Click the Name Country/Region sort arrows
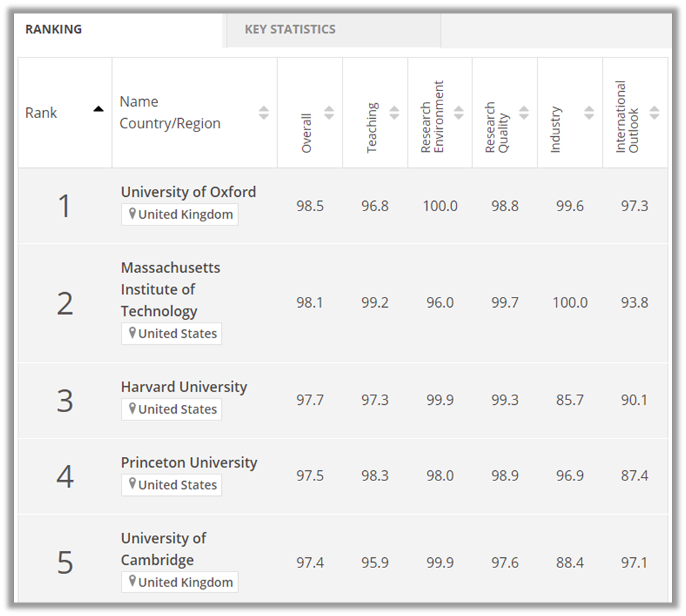686x616 pixels. 264,113
